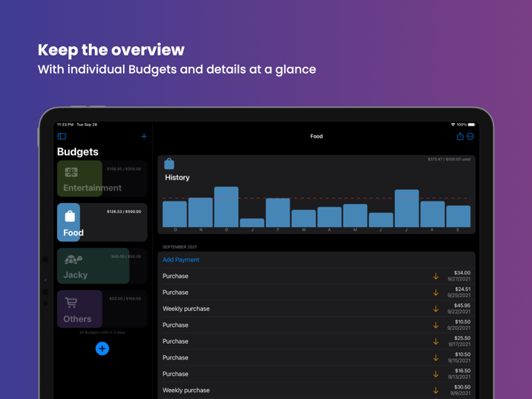The width and height of the screenshot is (532, 399).
Task: Select the Entertainment budget card
Action: [102, 179]
